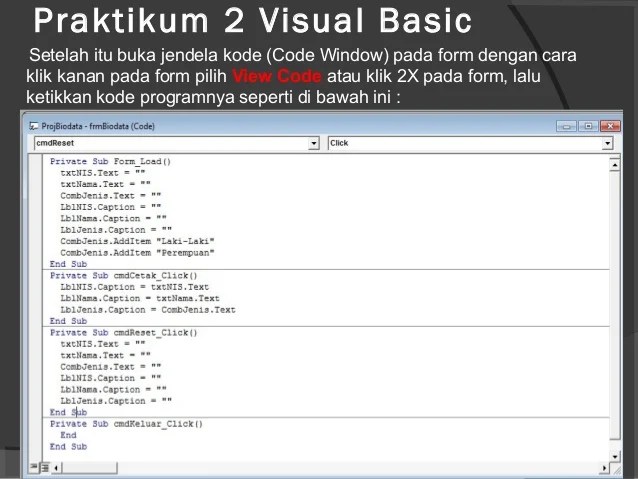
Task: Click the line 'LblNIS.Caption = txtNIS.Text'
Action: (134, 287)
